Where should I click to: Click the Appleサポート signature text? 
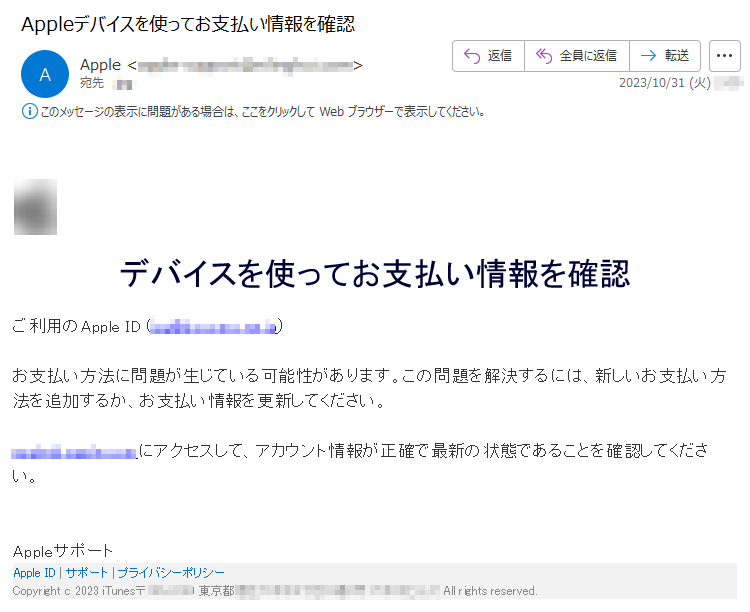tap(63, 551)
